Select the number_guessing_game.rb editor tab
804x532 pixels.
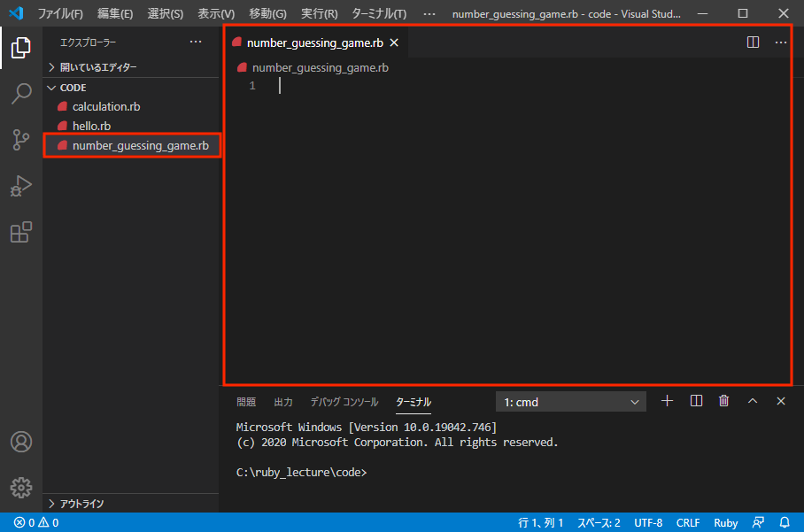click(x=315, y=43)
